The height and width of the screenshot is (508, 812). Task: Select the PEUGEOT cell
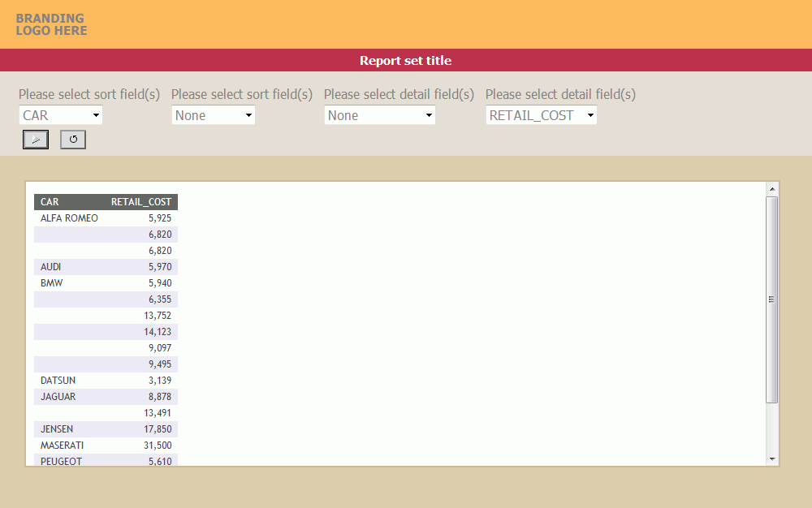click(x=61, y=462)
